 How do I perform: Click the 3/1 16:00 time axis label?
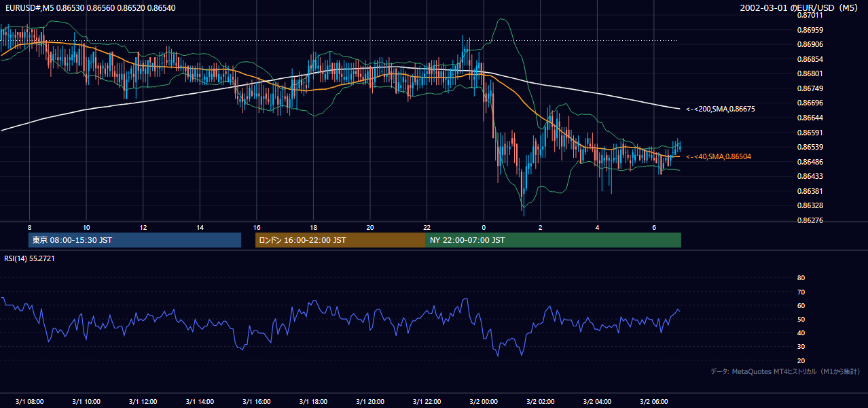[257, 401]
